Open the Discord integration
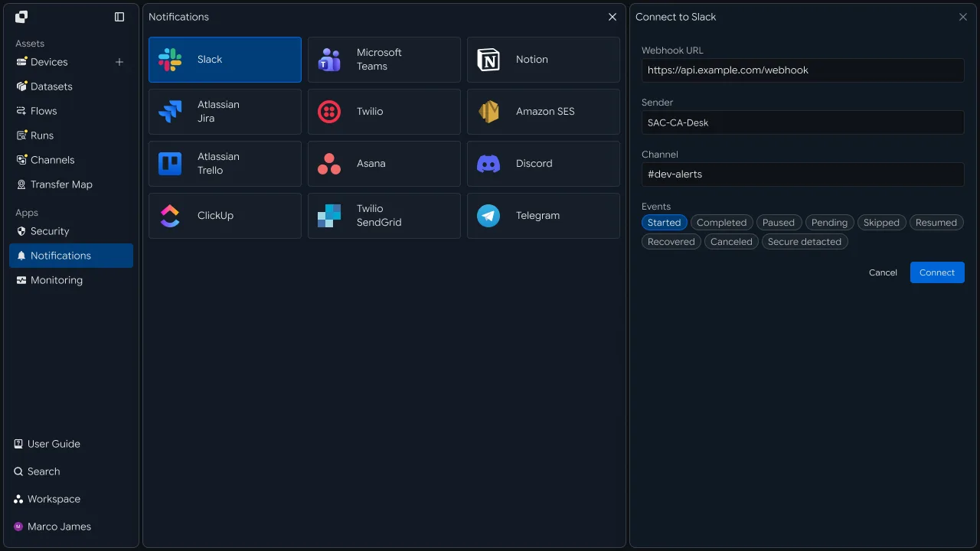The height and width of the screenshot is (551, 980). click(x=544, y=164)
